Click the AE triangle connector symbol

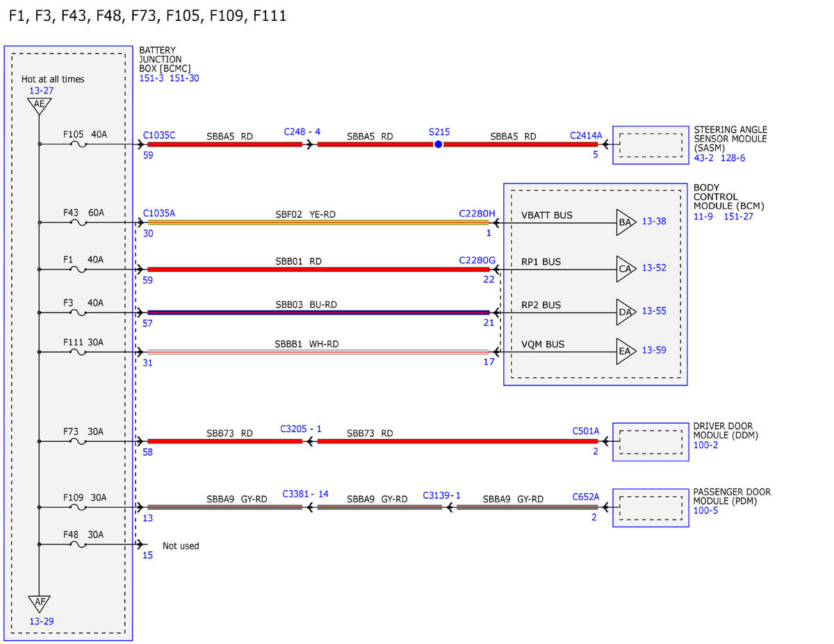40,106
